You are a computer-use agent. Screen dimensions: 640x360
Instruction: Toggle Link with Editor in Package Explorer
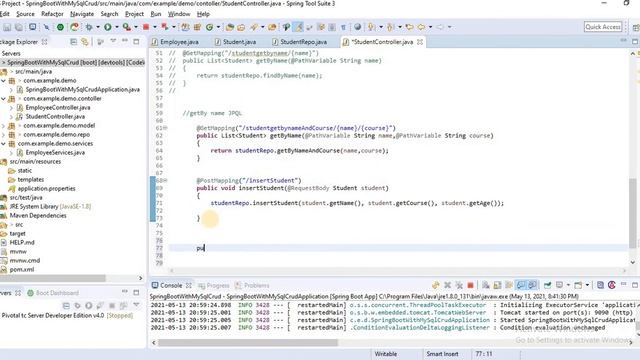click(85, 42)
